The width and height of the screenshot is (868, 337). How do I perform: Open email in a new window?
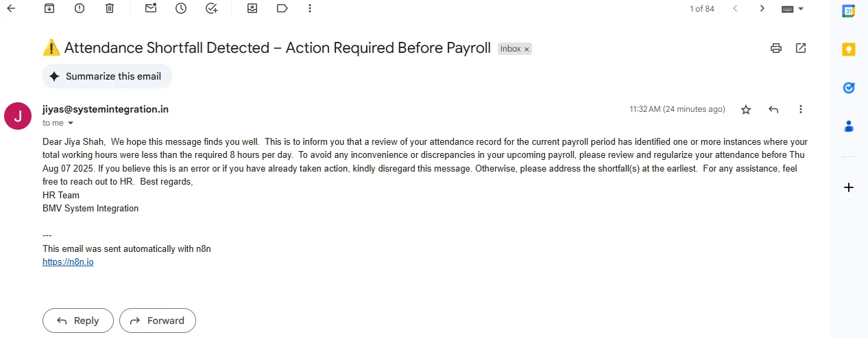click(801, 48)
